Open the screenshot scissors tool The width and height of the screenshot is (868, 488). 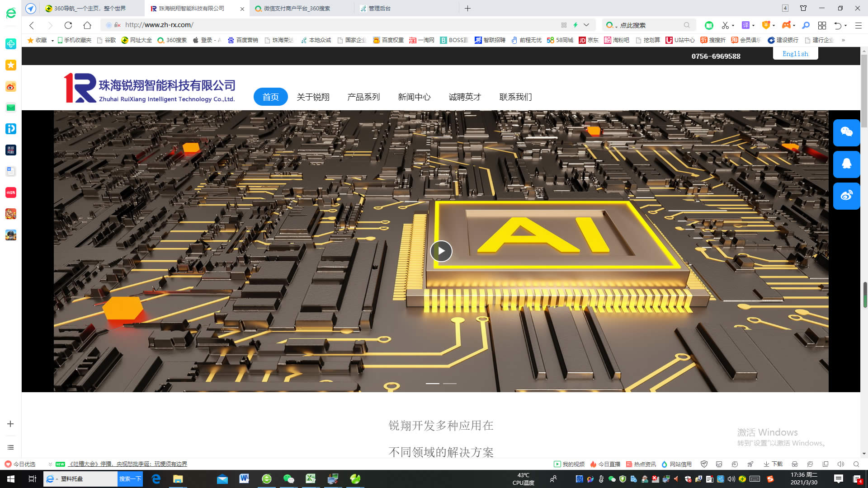pos(725,25)
